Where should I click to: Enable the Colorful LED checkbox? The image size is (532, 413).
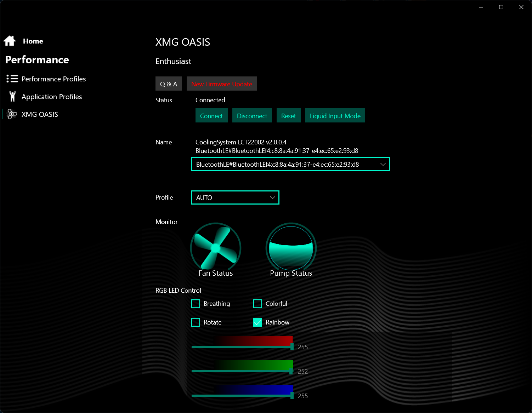[x=258, y=304]
